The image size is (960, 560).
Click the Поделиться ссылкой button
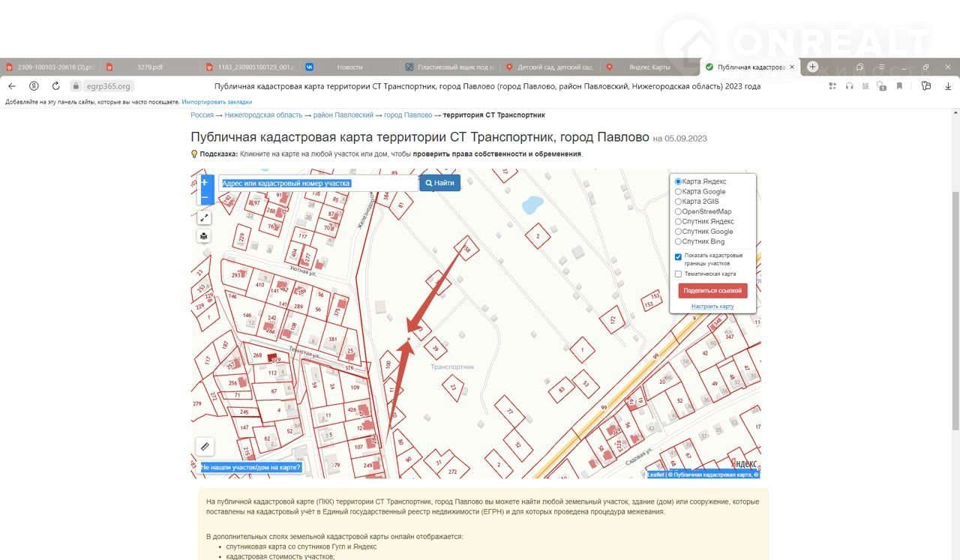(x=712, y=291)
